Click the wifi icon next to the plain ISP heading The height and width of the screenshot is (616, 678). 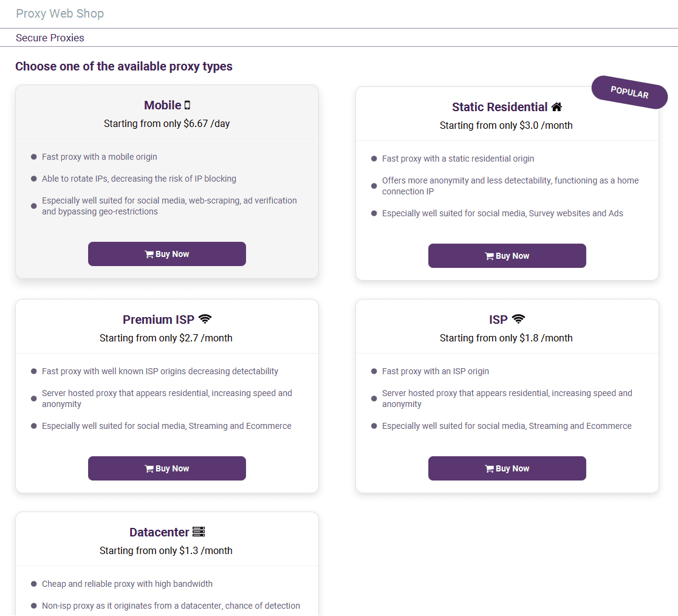coord(518,319)
